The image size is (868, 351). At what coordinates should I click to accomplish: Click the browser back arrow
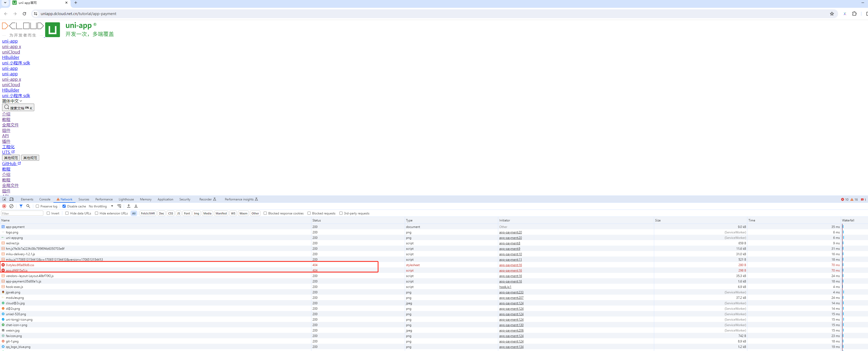[x=6, y=14]
